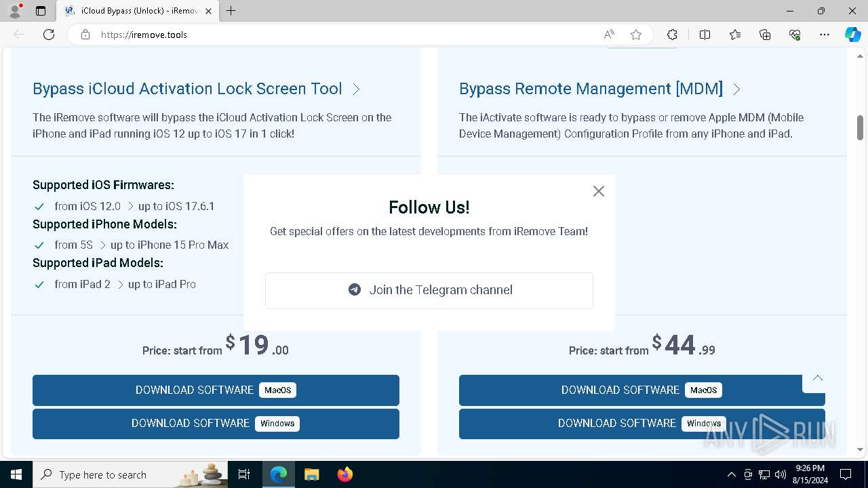Click scrollbar down arrow
The height and width of the screenshot is (488, 868).
pos(860,450)
